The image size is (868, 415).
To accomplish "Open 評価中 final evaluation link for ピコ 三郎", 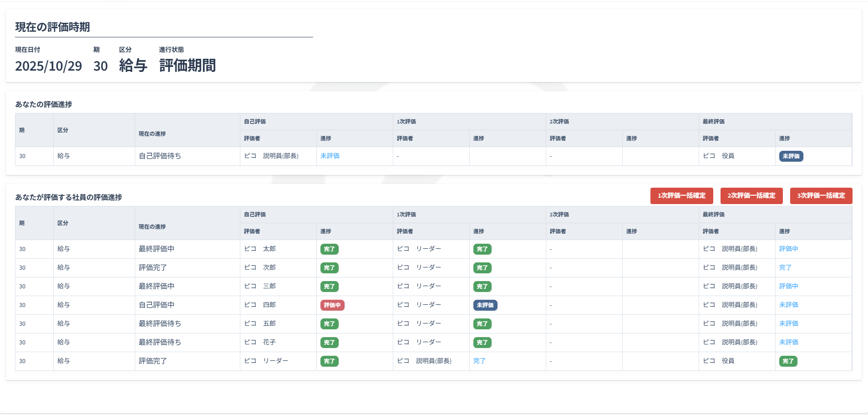I will tap(788, 286).
